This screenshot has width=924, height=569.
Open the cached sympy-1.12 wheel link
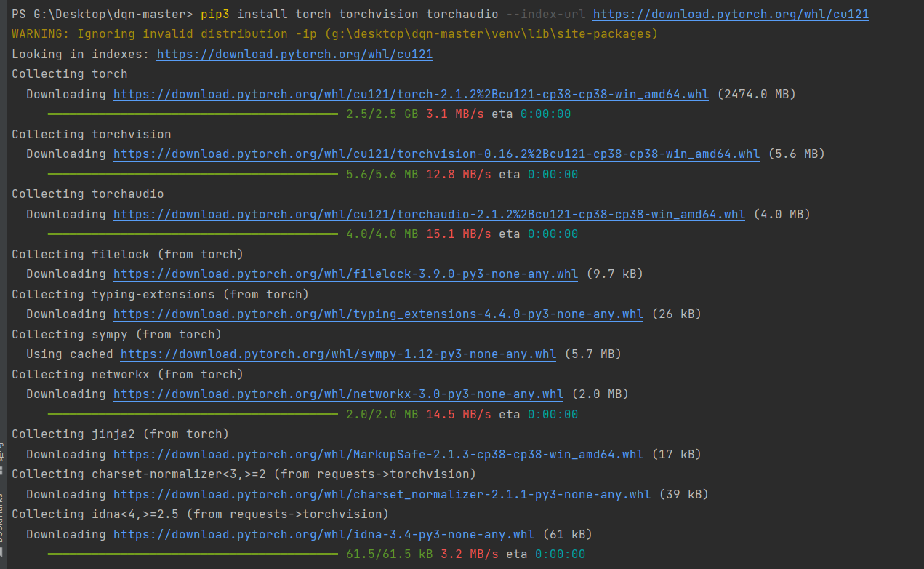point(338,354)
